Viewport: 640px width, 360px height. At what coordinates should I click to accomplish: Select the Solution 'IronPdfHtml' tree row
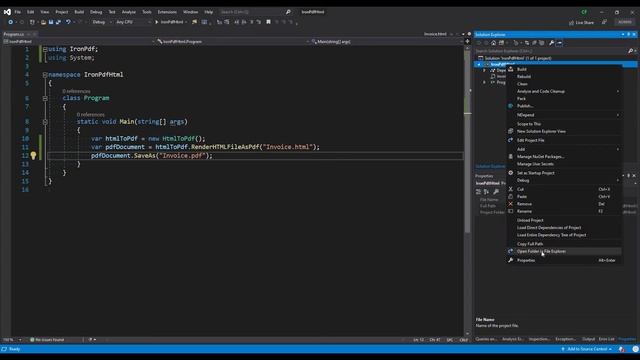tap(556, 58)
